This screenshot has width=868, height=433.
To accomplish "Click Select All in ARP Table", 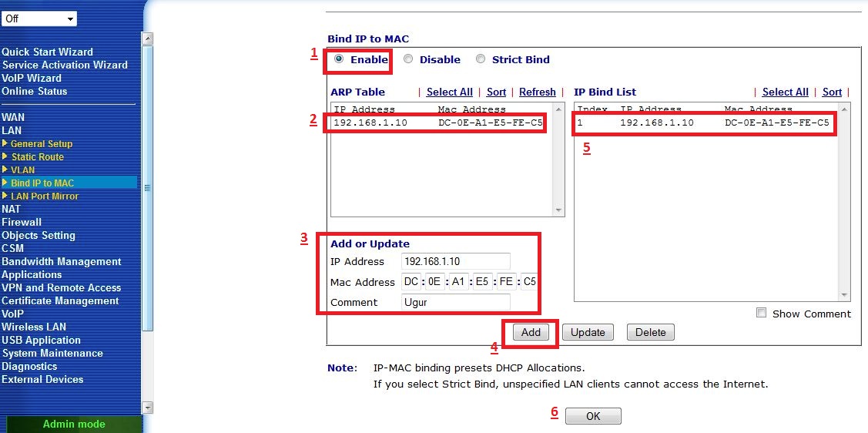I will pos(449,92).
